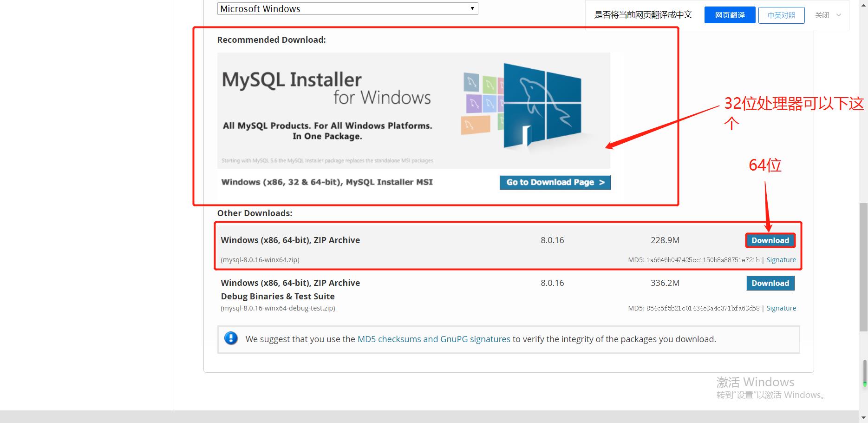The height and width of the screenshot is (423, 868).
Task: Click the Recommended Download: heading
Action: click(271, 40)
